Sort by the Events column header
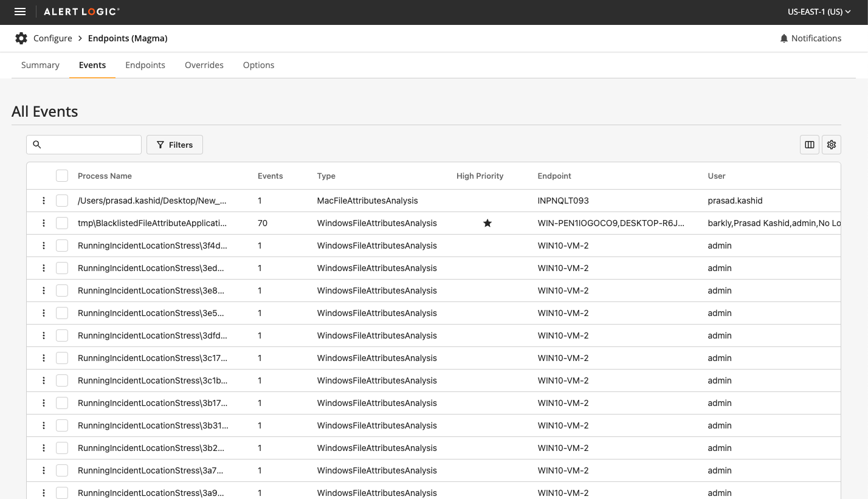The width and height of the screenshot is (868, 499). pos(270,176)
